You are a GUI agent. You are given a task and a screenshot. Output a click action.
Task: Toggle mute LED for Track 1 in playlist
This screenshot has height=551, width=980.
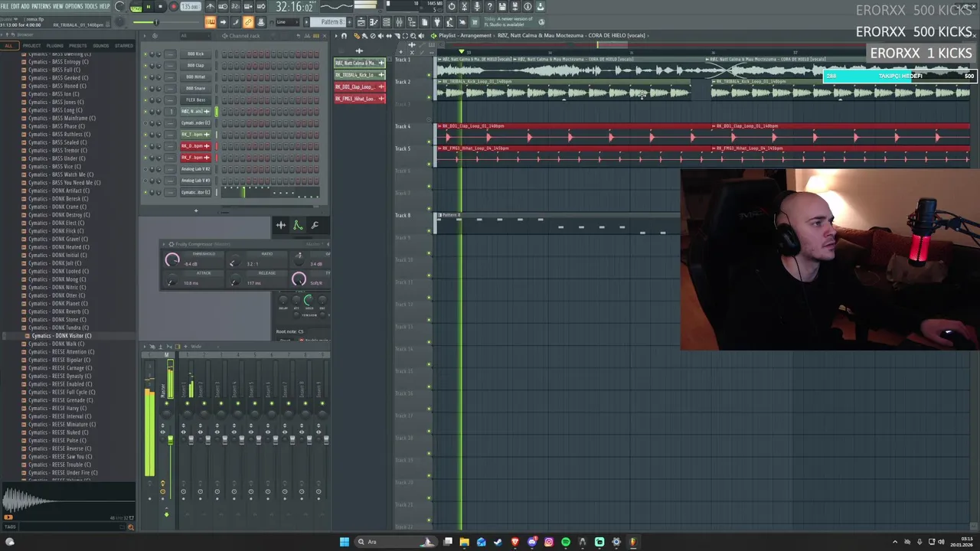429,75
